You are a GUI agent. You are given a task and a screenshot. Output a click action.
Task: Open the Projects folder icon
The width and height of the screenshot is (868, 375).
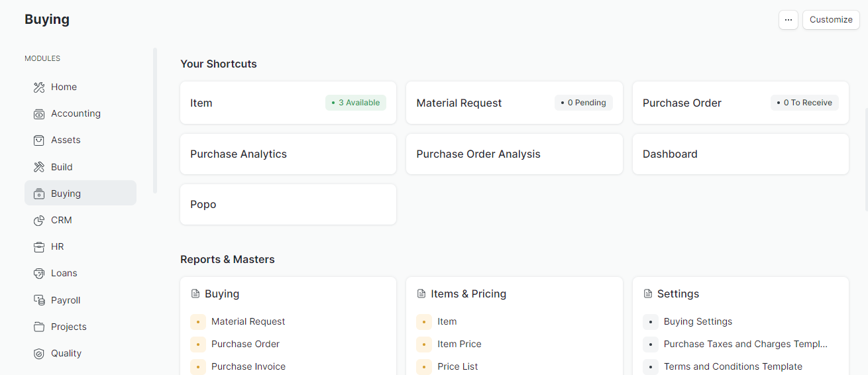[39, 327]
